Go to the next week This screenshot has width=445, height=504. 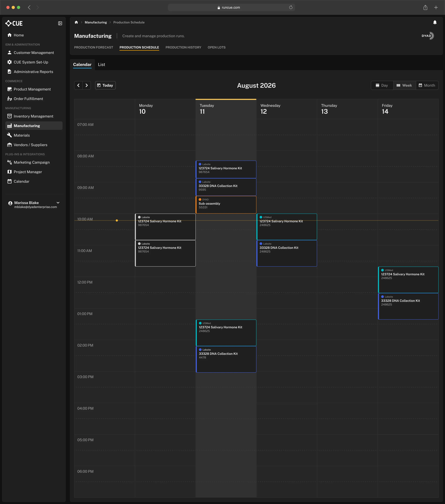86,85
